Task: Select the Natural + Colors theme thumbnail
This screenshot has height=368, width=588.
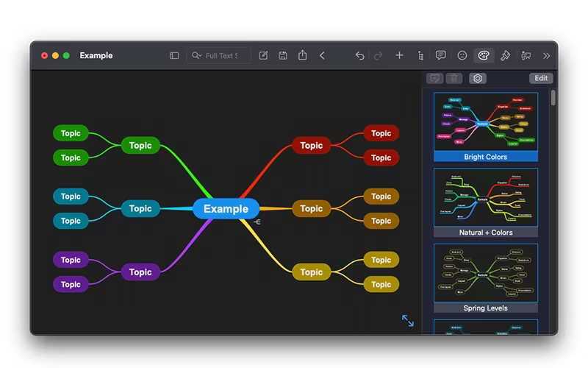Action: coord(486,202)
